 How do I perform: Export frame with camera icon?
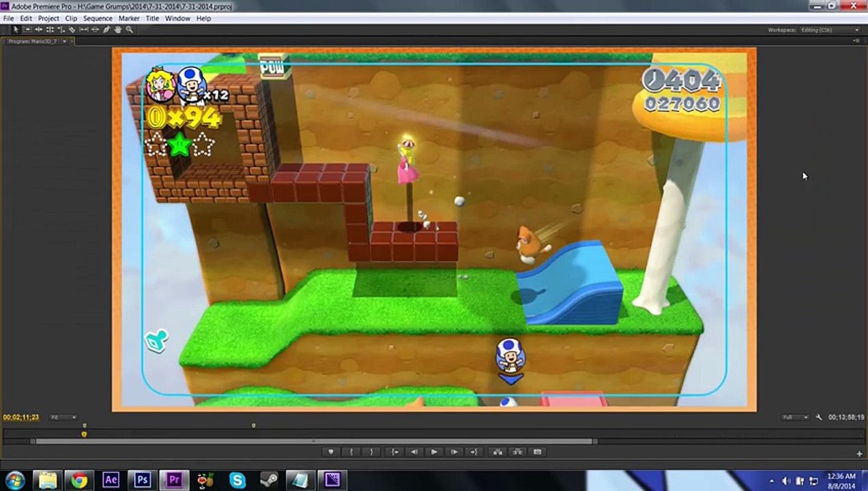(538, 451)
